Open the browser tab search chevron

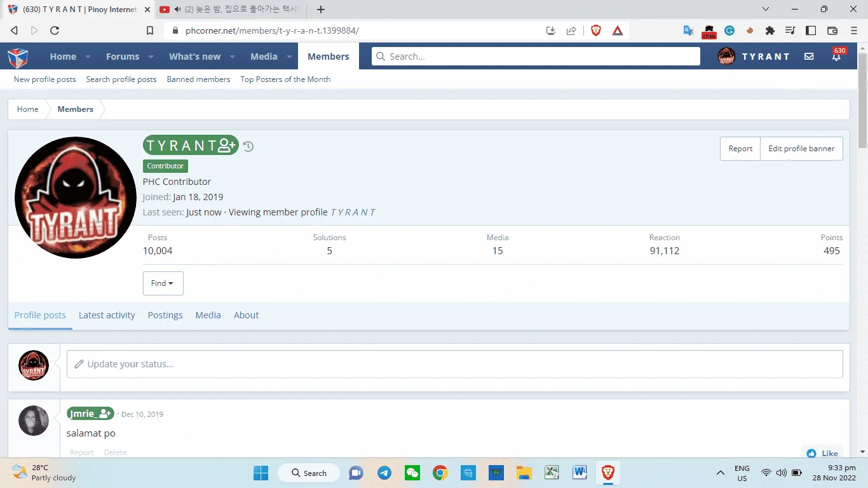[x=766, y=10]
